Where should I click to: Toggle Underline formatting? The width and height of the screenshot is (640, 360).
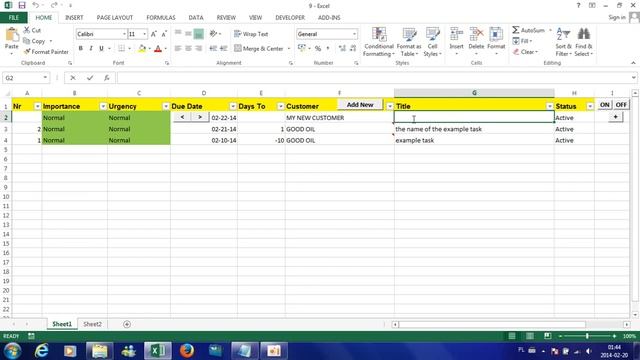101,49
